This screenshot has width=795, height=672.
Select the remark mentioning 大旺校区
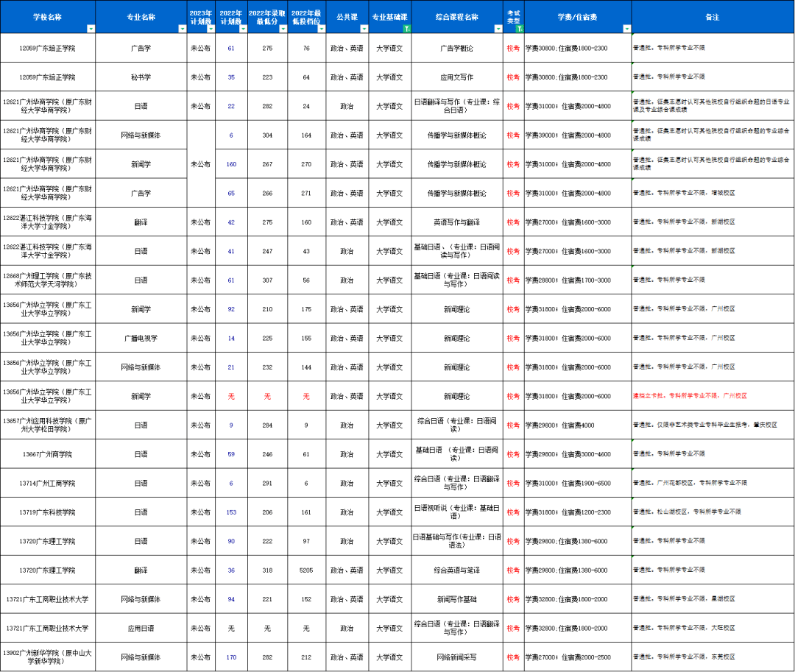[713, 628]
